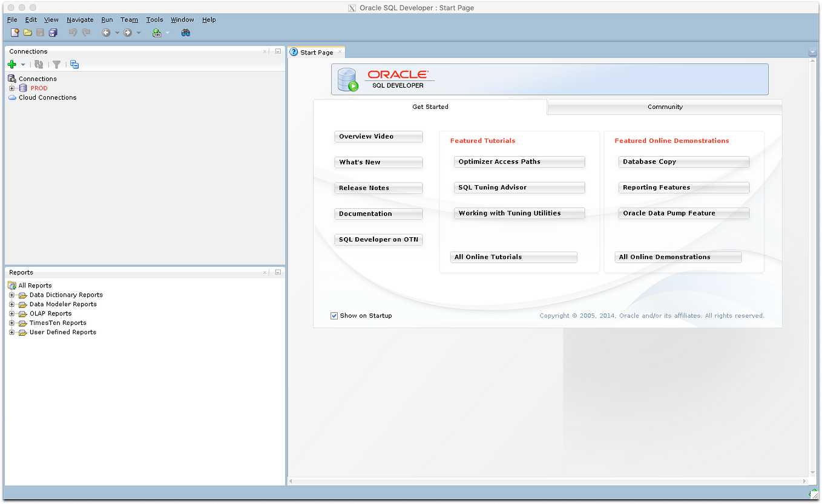The width and height of the screenshot is (822, 504).
Task: Click the PROD database cylinder icon
Action: (23, 88)
